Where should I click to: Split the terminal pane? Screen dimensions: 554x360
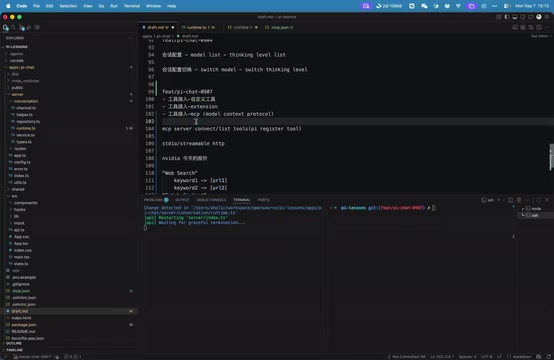click(x=511, y=200)
